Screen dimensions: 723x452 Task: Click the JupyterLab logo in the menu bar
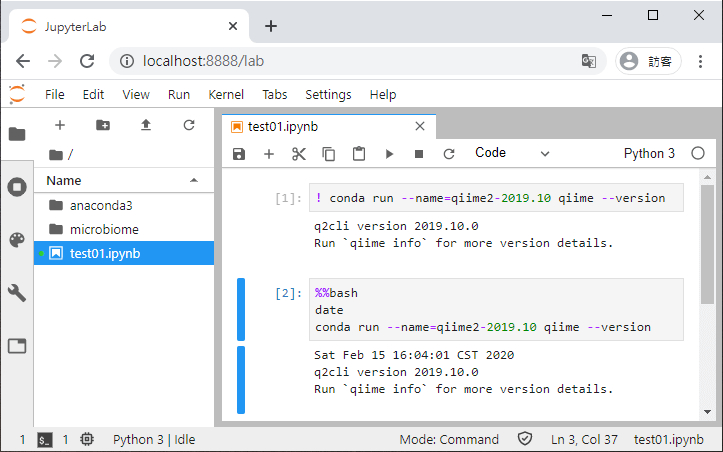point(17,94)
